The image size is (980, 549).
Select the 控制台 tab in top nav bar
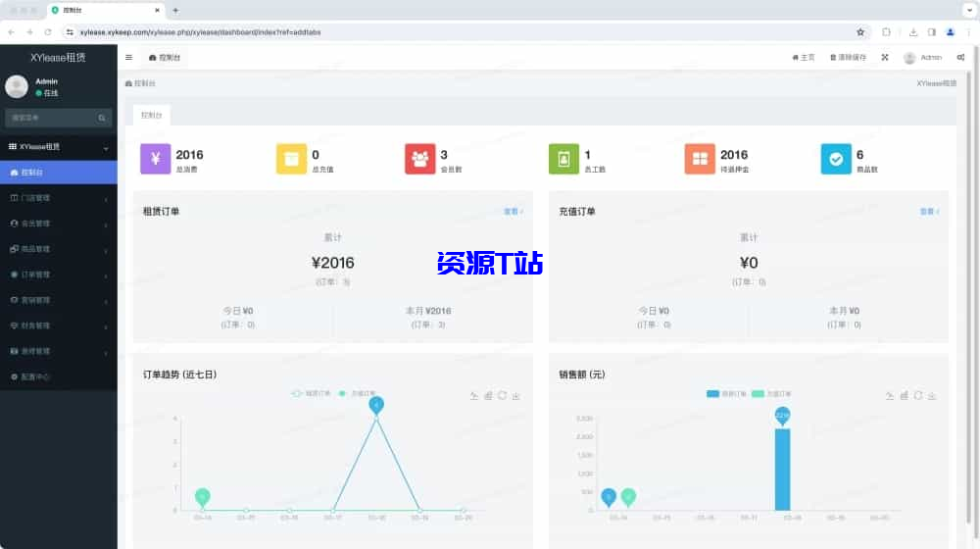(165, 58)
